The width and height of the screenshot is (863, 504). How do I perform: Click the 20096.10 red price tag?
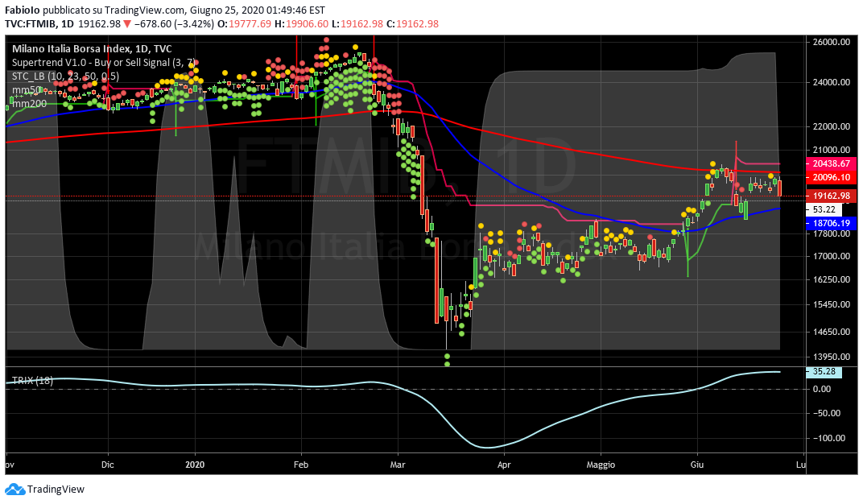[x=831, y=177]
